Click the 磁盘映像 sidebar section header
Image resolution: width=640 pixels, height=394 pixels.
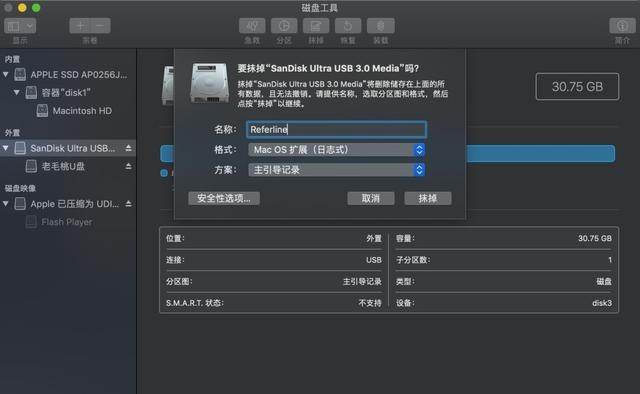pos(20,188)
